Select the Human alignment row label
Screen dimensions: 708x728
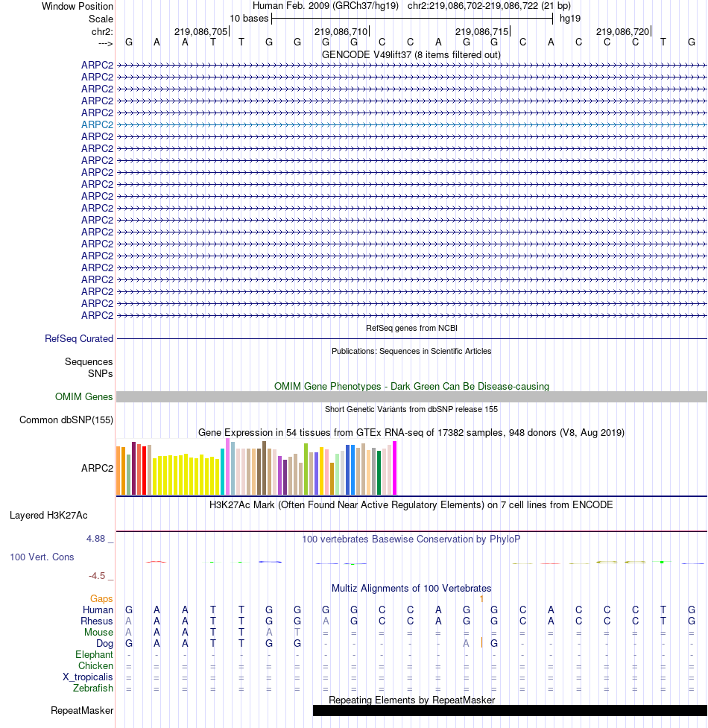click(98, 610)
